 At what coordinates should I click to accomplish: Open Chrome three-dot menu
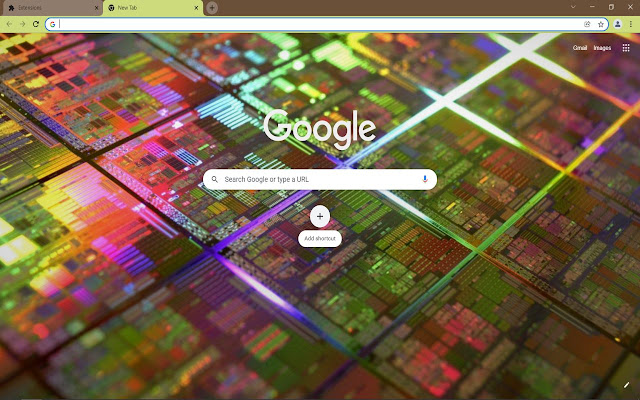pyautogui.click(x=631, y=24)
